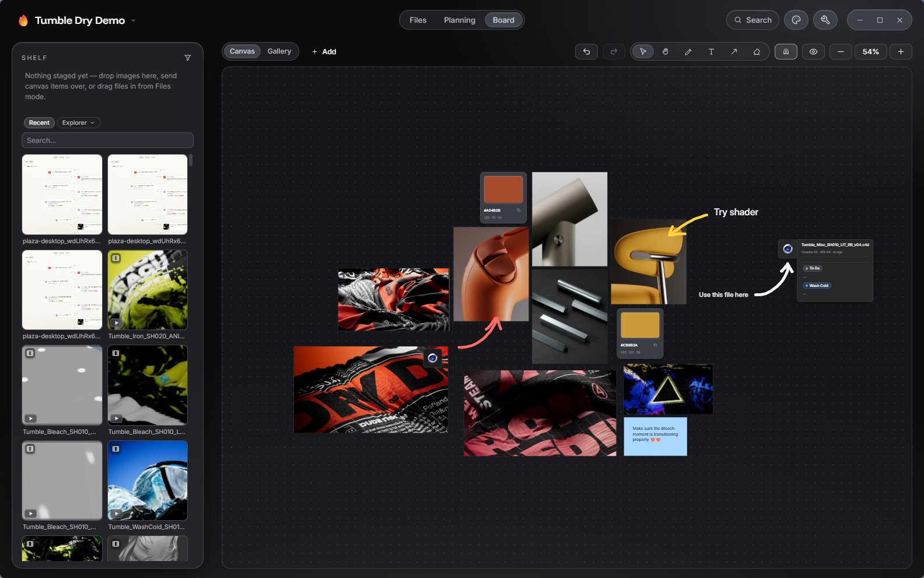924x578 pixels.
Task: Activate the eraser tool
Action: click(x=757, y=51)
